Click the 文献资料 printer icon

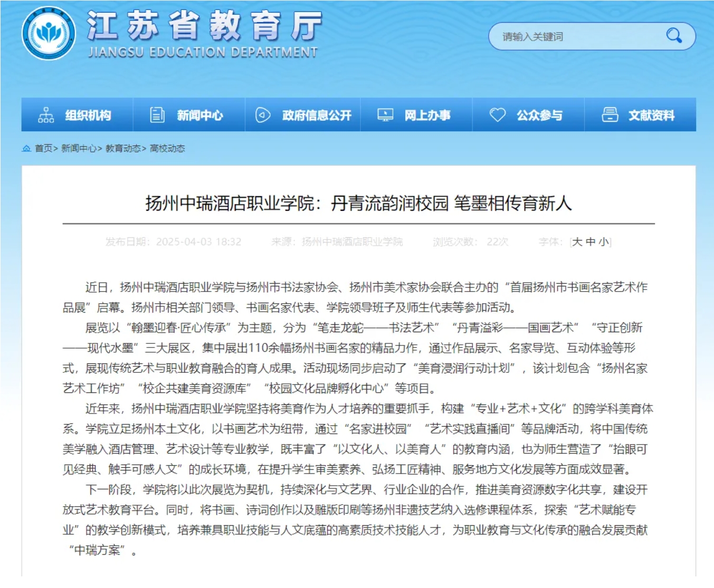pos(610,115)
